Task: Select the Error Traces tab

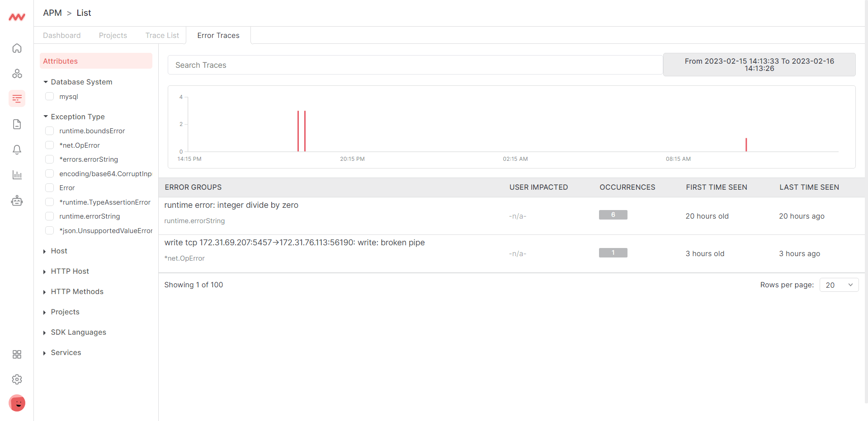Action: (218, 35)
